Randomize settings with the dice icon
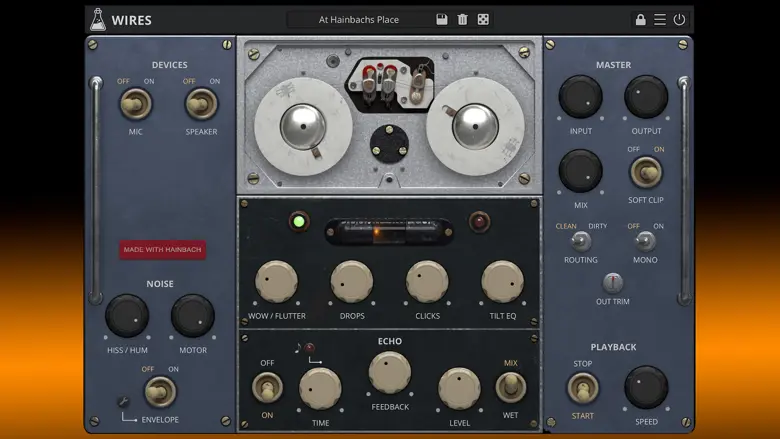780x439 pixels. pyautogui.click(x=483, y=19)
